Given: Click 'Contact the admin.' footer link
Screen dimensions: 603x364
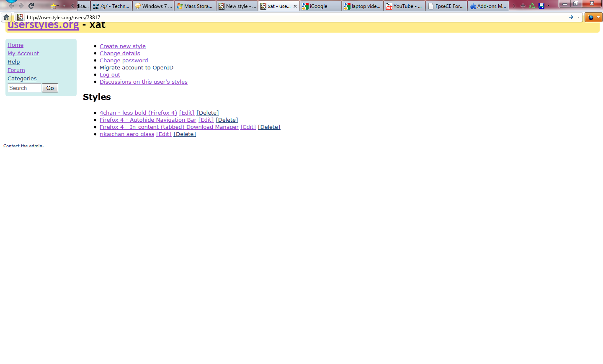Looking at the screenshot, I should [x=23, y=146].
